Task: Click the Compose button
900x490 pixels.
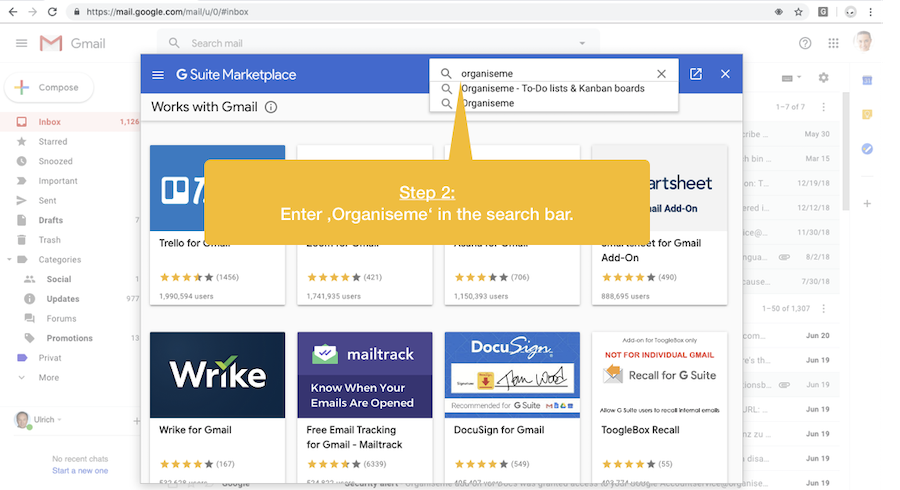Action: [x=49, y=87]
